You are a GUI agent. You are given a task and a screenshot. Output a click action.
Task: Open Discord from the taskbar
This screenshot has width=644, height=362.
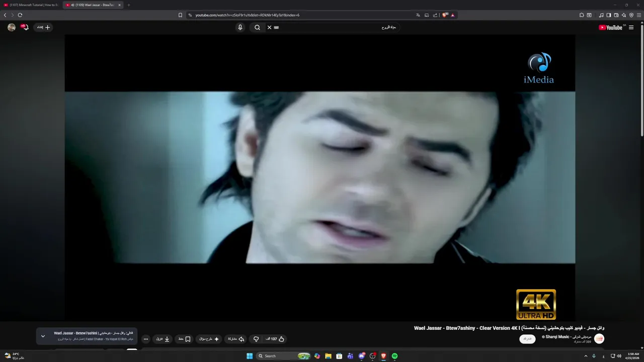pos(361,356)
